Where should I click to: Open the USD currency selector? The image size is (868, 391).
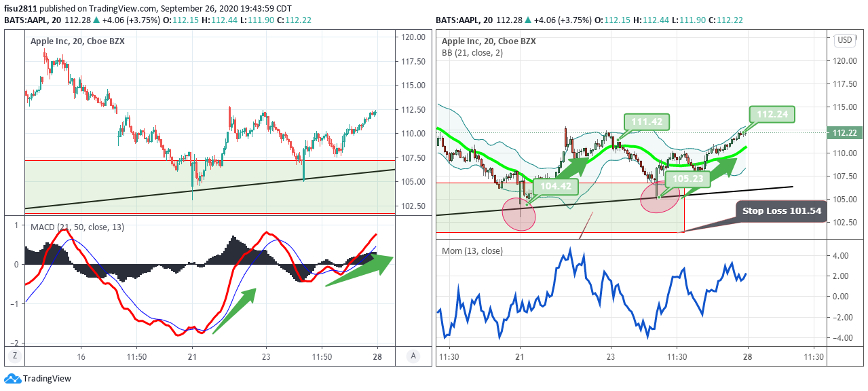(x=845, y=40)
